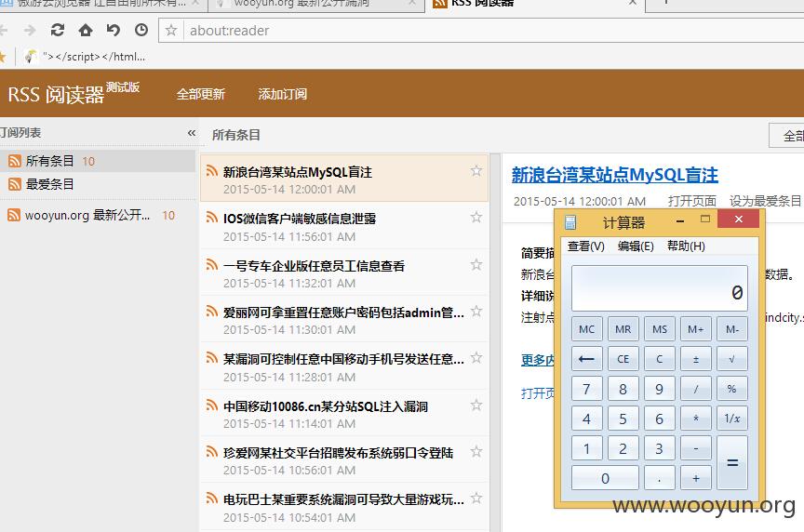The height and width of the screenshot is (532, 804).
Task: Click the Calculator MR memory recall key
Action: [x=623, y=329]
